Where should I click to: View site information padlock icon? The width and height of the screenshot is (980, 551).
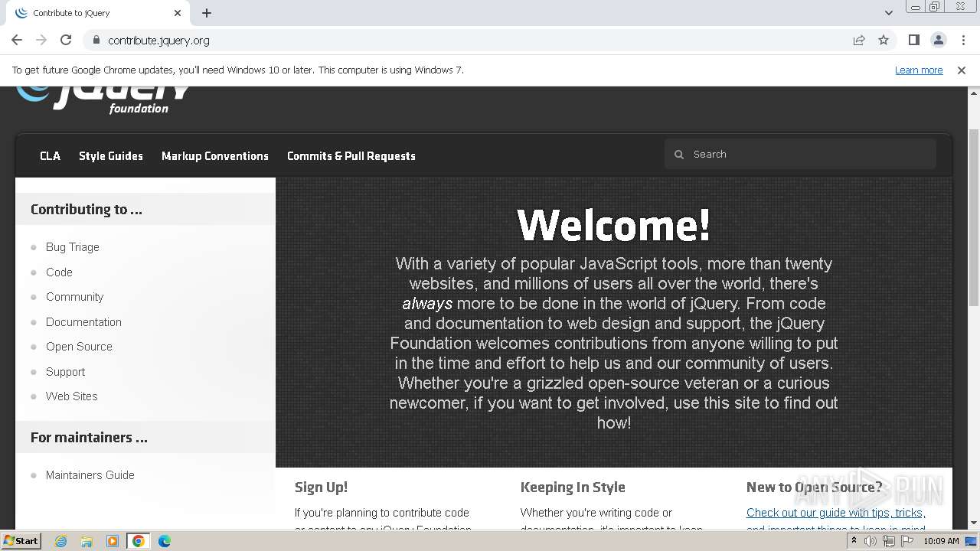coord(96,40)
